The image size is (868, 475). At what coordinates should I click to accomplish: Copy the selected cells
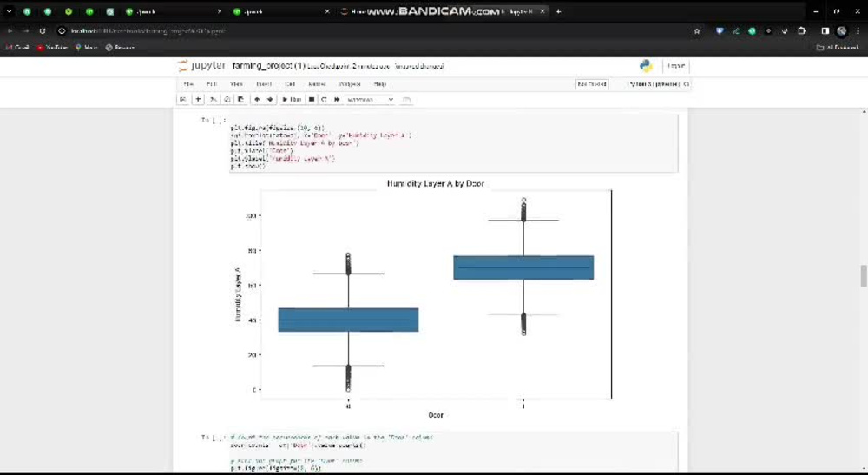coord(227,100)
